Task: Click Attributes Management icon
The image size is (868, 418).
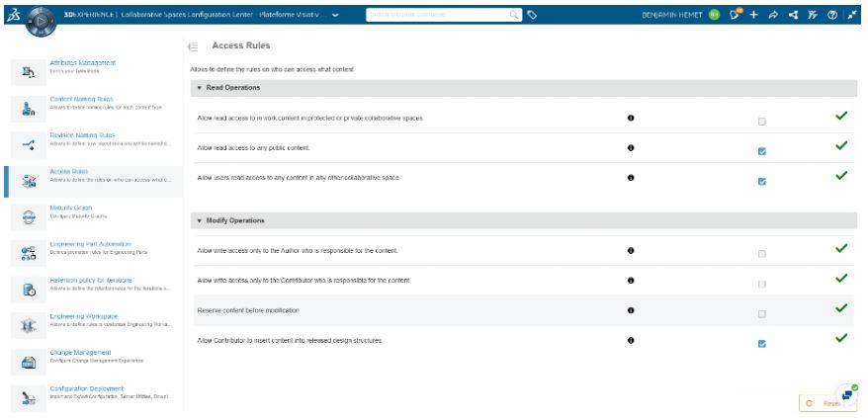Action: click(x=29, y=72)
